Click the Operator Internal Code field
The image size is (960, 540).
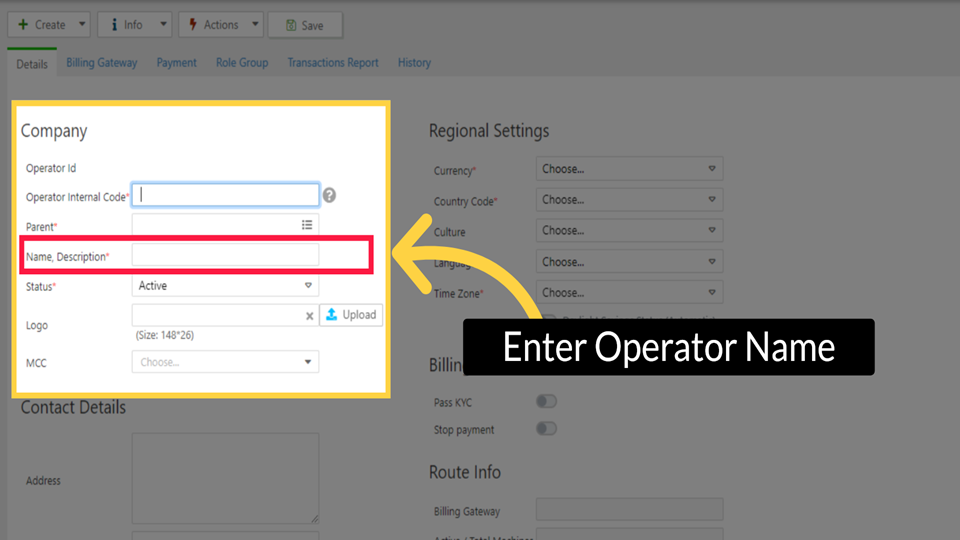[225, 195]
